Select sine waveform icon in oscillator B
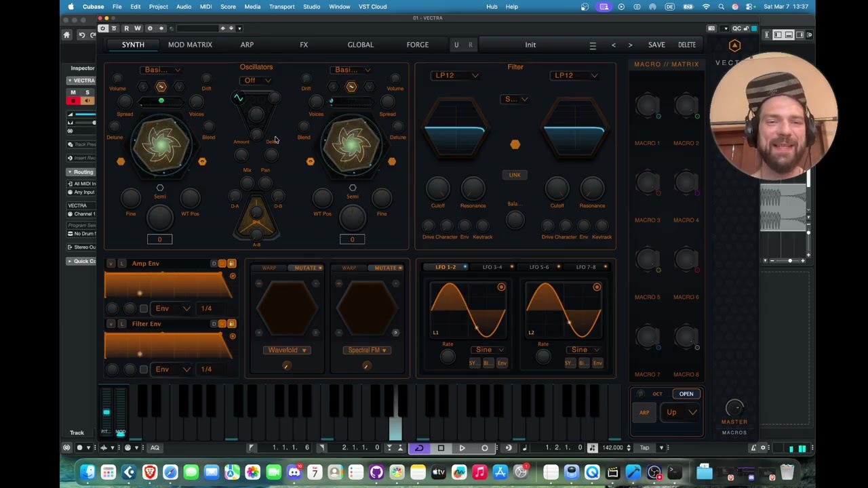The height and width of the screenshot is (488, 868). (x=351, y=87)
